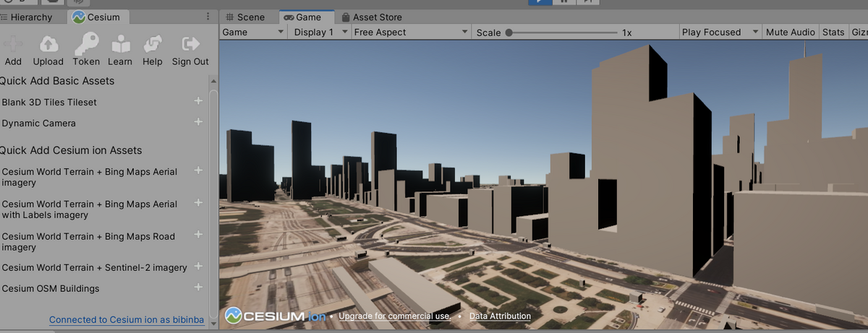Click the Add icon in Cesium panel
The width and height of the screenshot is (868, 333).
[x=13, y=45]
